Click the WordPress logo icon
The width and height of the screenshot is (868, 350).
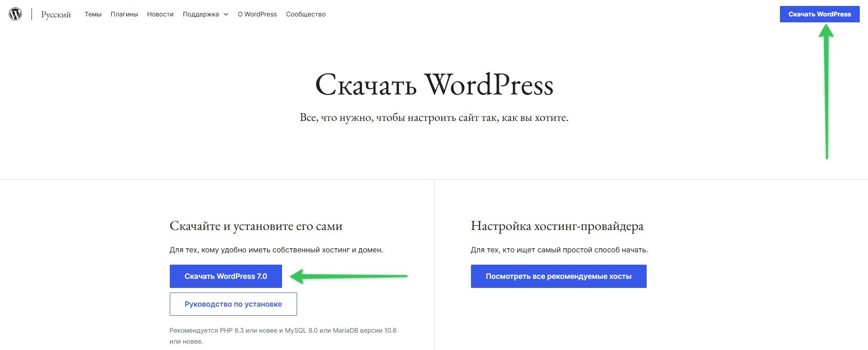(x=16, y=14)
